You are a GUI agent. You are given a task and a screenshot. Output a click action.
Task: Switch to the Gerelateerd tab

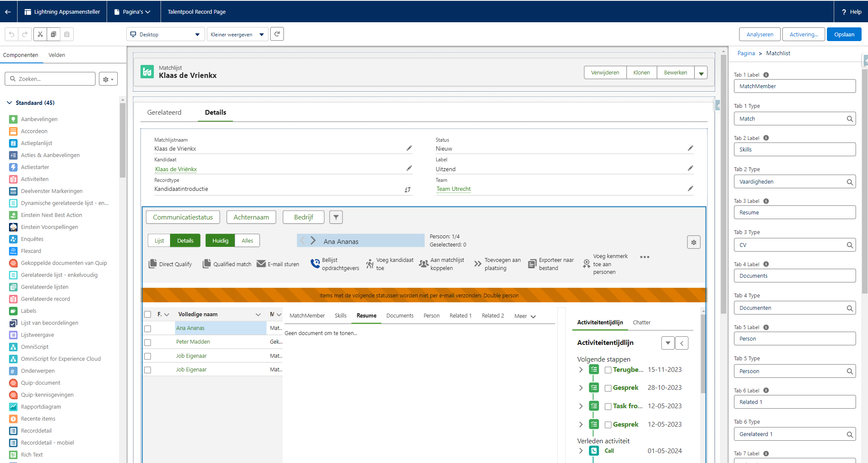[164, 113]
